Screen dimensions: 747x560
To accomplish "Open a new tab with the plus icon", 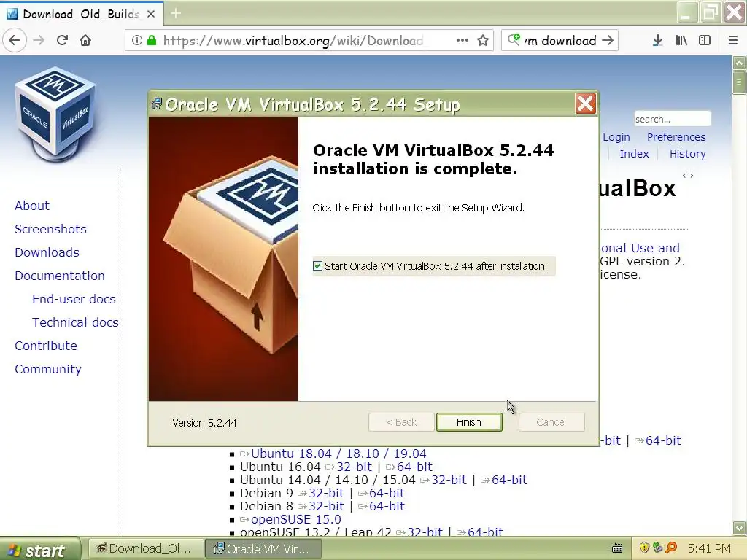I will tap(176, 13).
